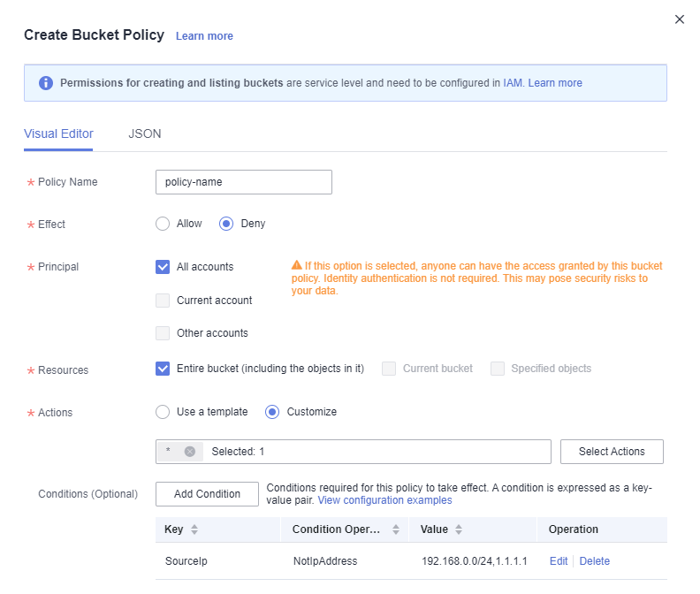Sort table by Value column
The image size is (700, 594).
[x=459, y=529]
